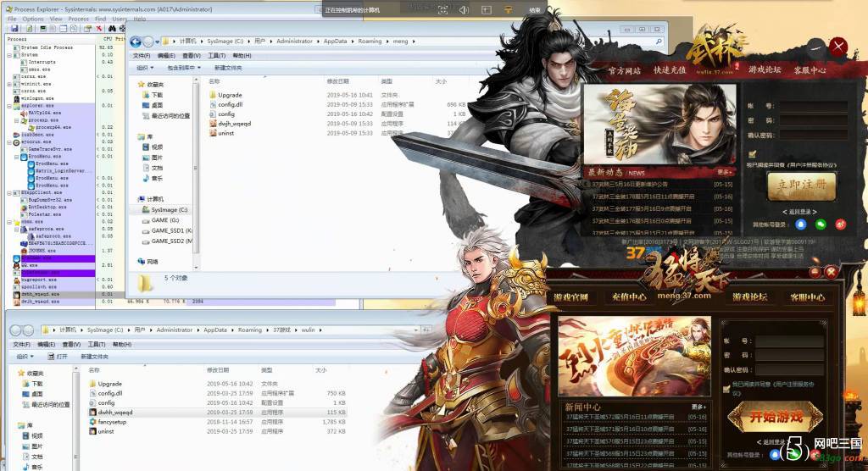Viewport: 868px width, 471px height.
Task: Click the red X kill process icon
Action: 99,28
